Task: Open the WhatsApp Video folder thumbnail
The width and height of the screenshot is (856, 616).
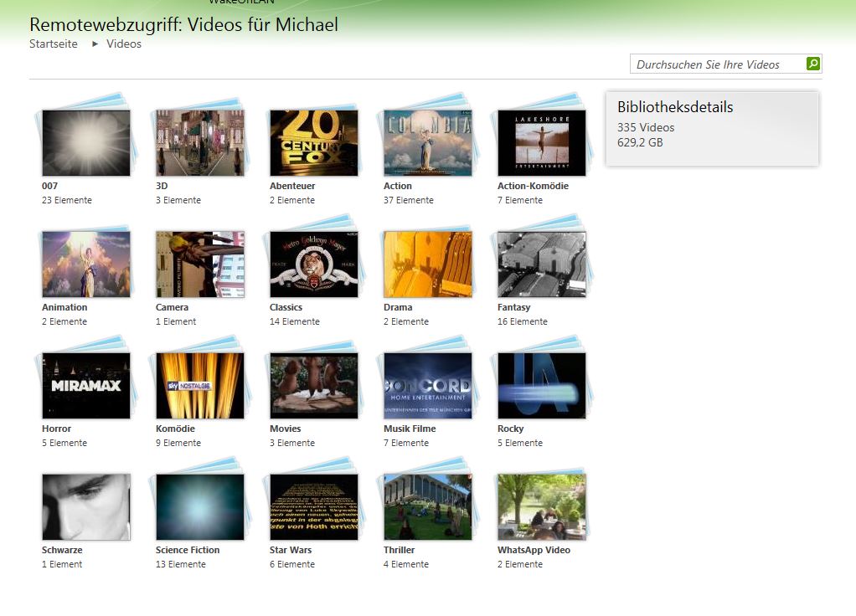Action: [542, 506]
